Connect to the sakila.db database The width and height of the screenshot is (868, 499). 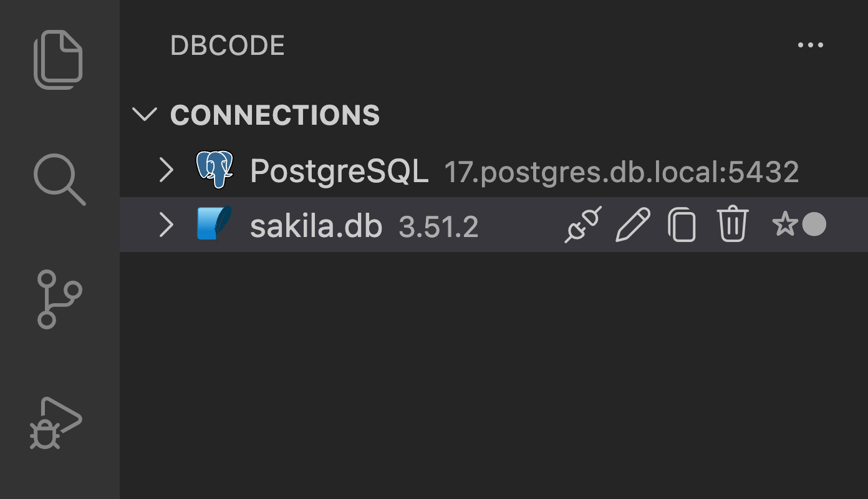pyautogui.click(x=581, y=225)
